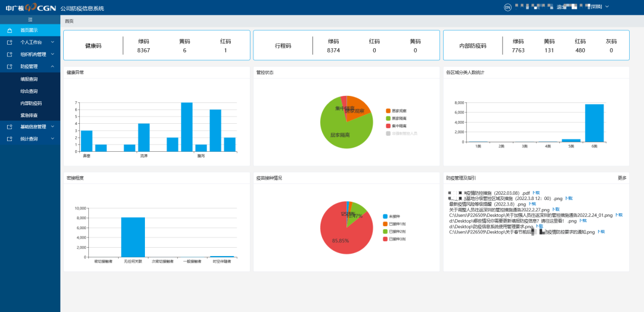Click the 个人工作台 sidebar icon
Viewport: 644px width, 312px height.
click(x=10, y=42)
